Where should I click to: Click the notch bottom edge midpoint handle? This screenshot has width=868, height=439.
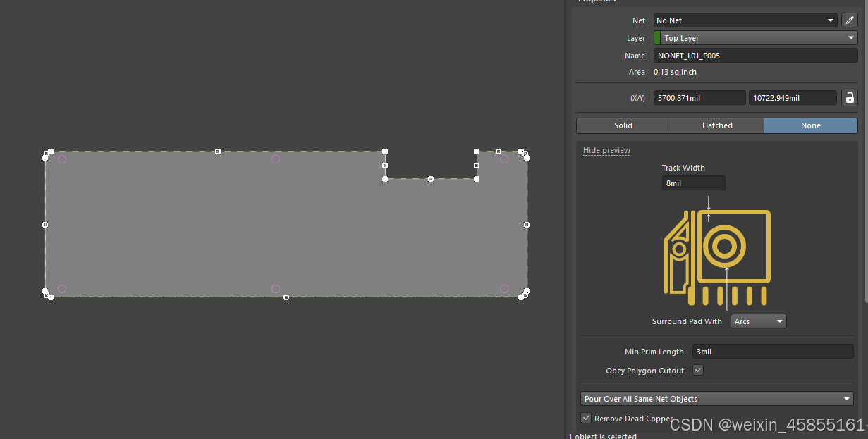click(x=431, y=179)
